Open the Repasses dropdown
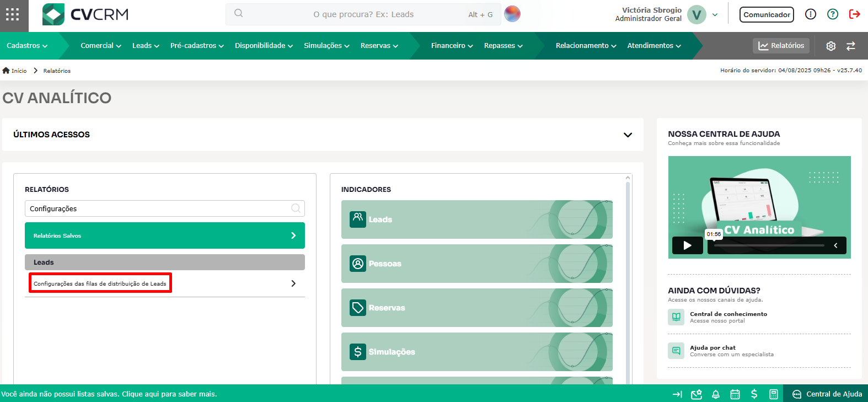 click(503, 46)
